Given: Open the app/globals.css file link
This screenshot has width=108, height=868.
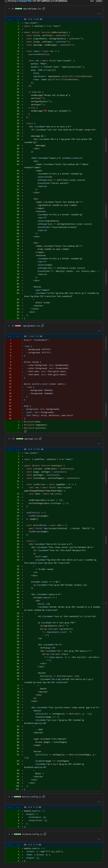Looking at the screenshot, I should click(x=32, y=326).
